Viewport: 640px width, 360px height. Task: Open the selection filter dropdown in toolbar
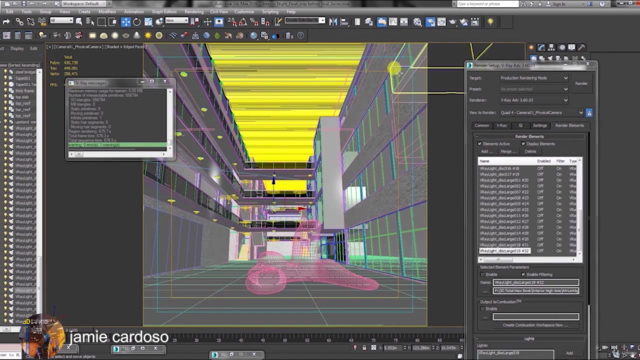(x=62, y=20)
